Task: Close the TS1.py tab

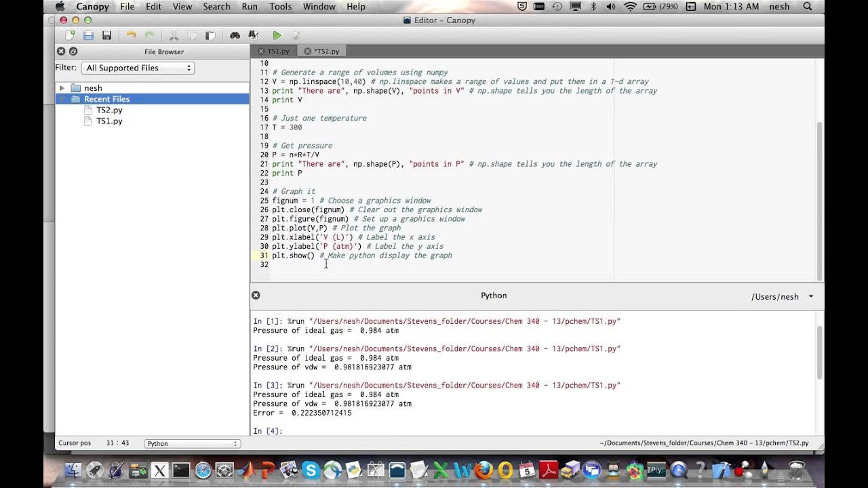Action: (x=261, y=51)
